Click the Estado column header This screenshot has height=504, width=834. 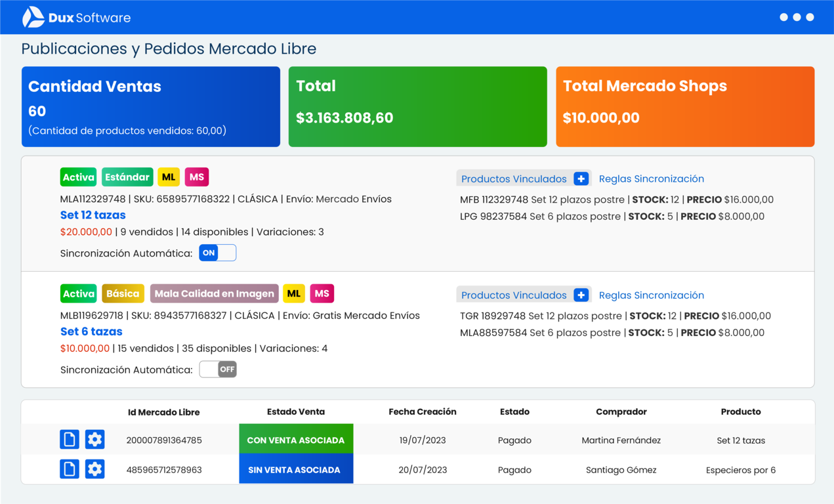514,411
